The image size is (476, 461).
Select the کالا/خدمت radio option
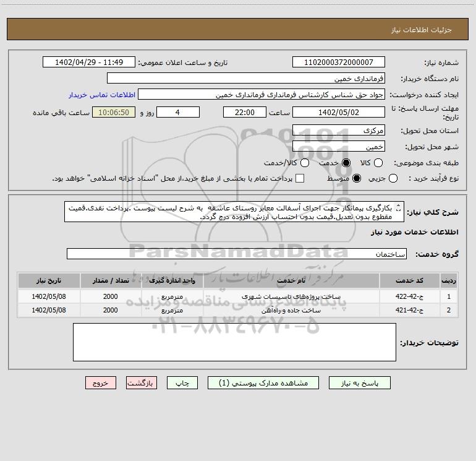[305, 163]
